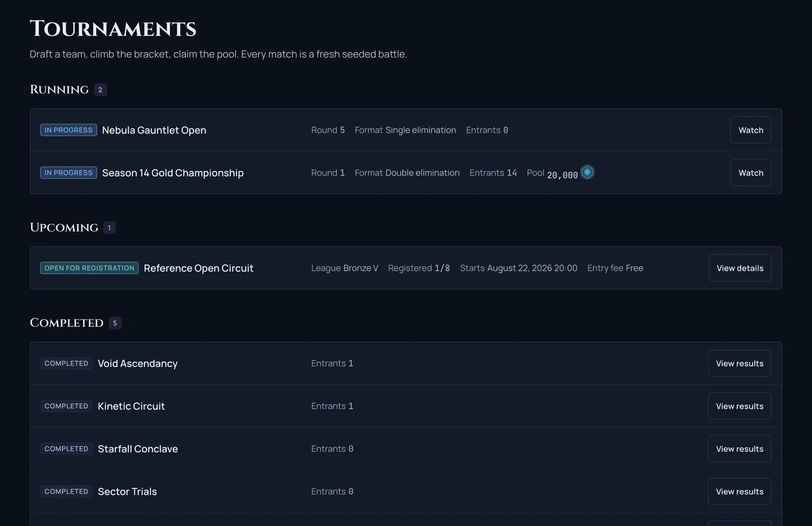The width and height of the screenshot is (812, 526).
Task: Click the Completed section heading
Action: (67, 323)
